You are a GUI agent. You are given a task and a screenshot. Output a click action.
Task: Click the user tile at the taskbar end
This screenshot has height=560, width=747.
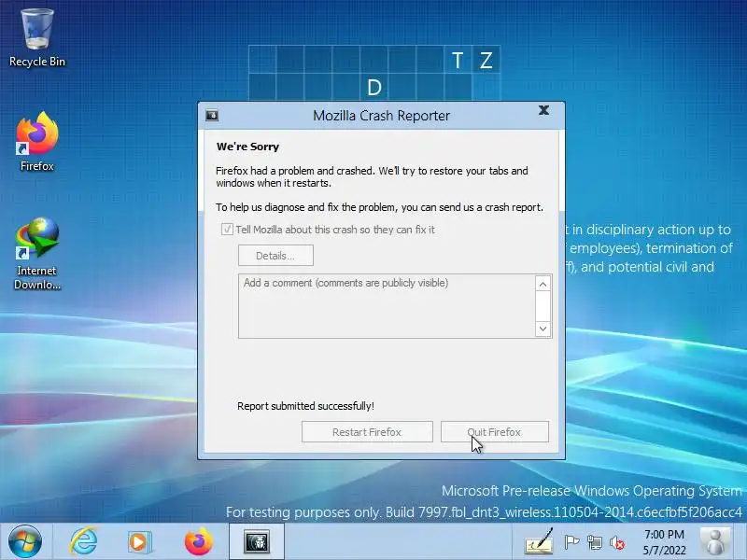click(x=715, y=541)
